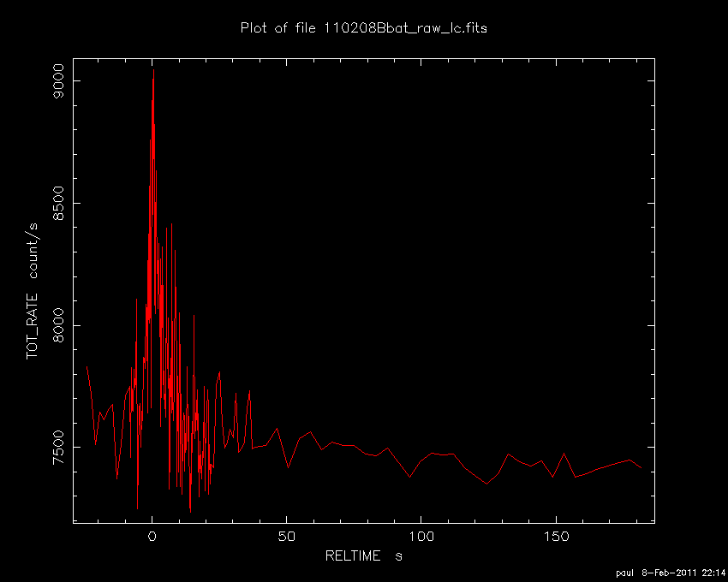This screenshot has width=728, height=582.
Task: Click the y-axis tick label 8500
Action: click(x=59, y=204)
